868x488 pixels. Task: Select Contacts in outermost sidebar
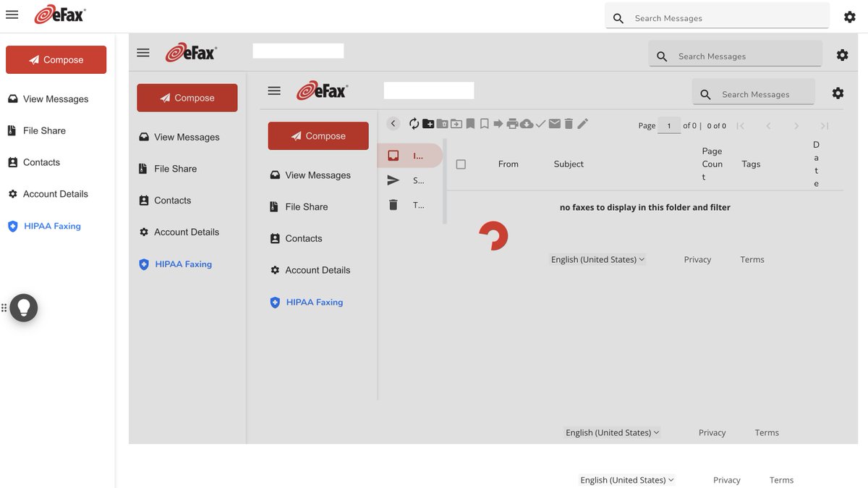pos(33,163)
